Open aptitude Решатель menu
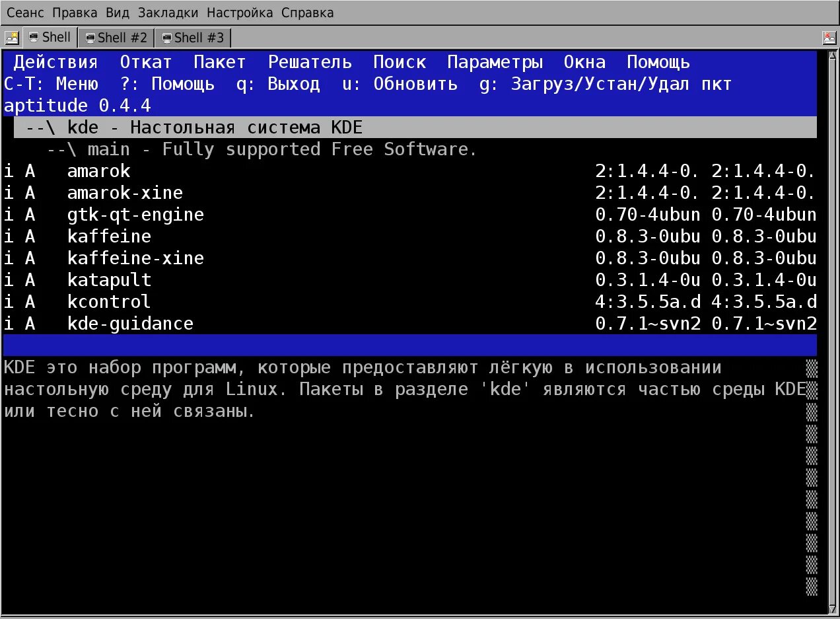 310,62
